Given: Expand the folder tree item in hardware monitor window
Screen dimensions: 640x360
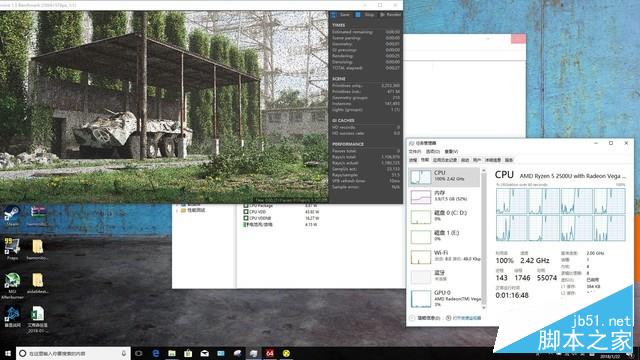Looking at the screenshot, I should pyautogui.click(x=177, y=210).
